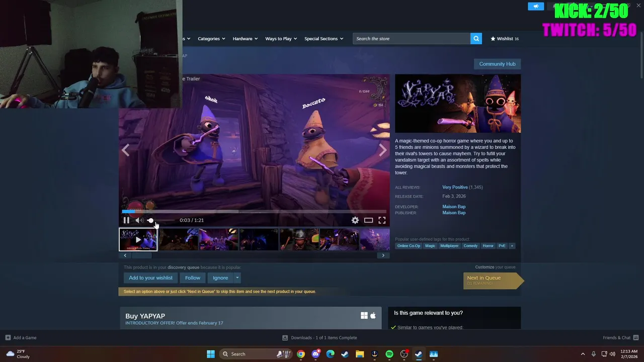
Task: Click the Downloads status icon
Action: (285, 337)
